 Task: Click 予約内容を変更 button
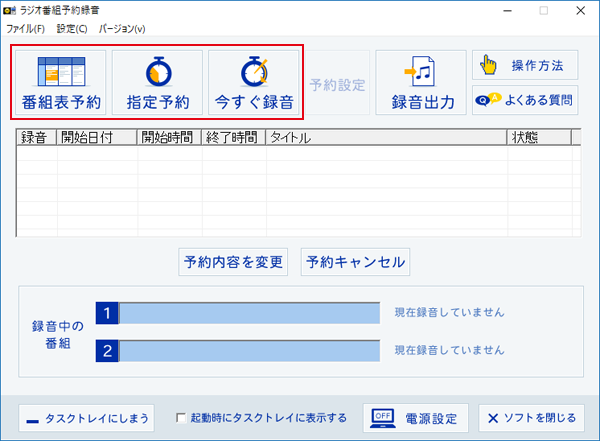tap(233, 262)
